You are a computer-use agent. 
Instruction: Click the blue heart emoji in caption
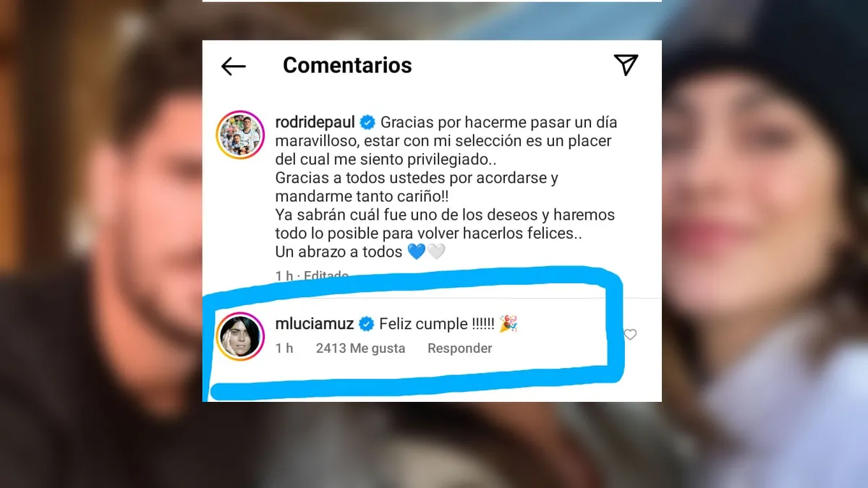[416, 252]
